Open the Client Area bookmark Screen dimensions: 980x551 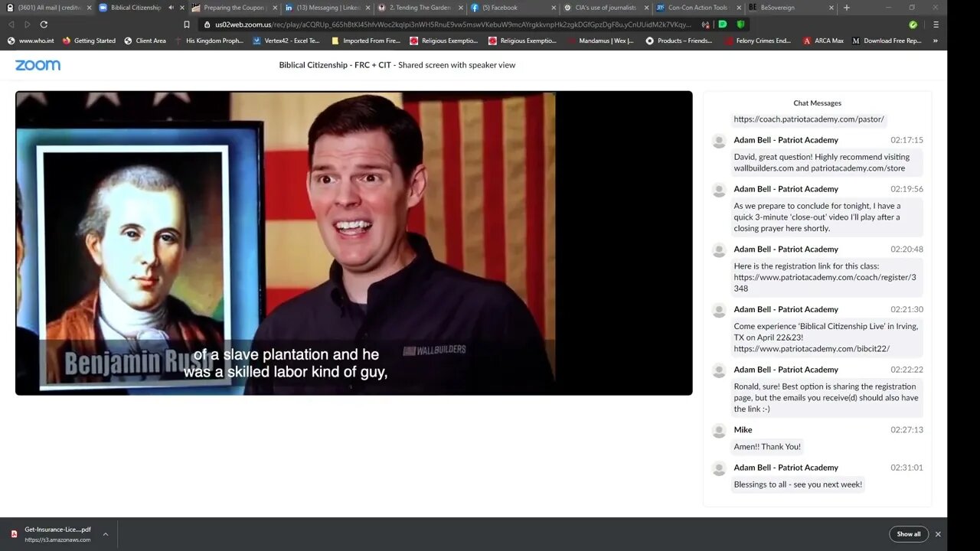click(x=145, y=41)
